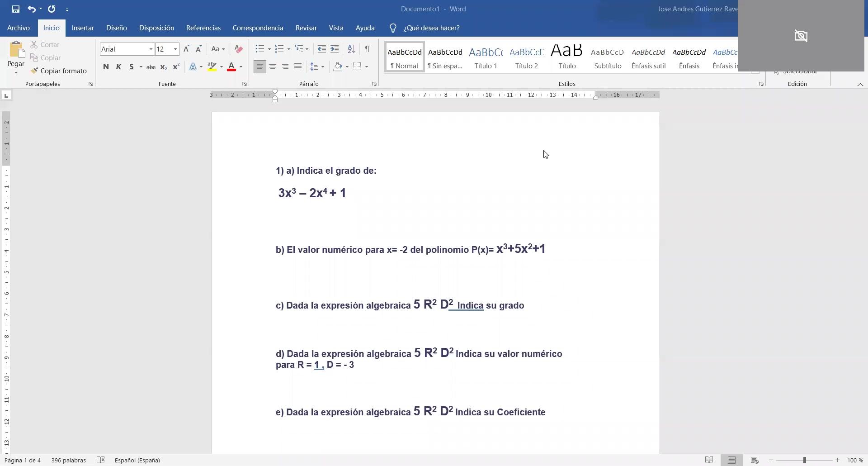This screenshot has height=466, width=868.
Task: Toggle italic formatting (K)
Action: (x=118, y=67)
